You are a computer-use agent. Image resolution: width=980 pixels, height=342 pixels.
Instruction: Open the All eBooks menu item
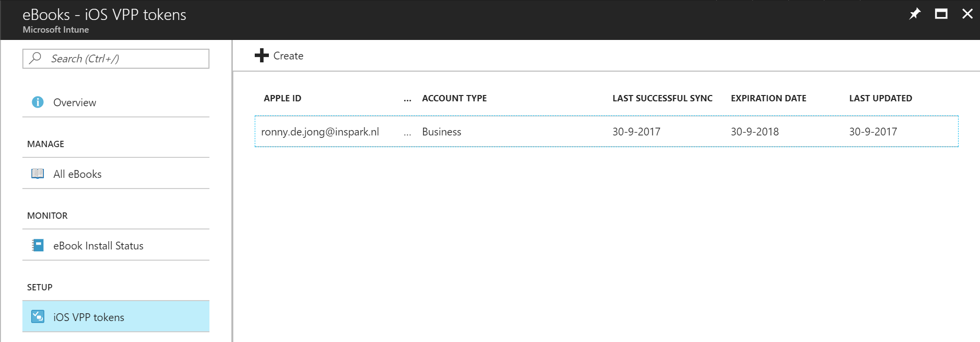click(x=77, y=174)
